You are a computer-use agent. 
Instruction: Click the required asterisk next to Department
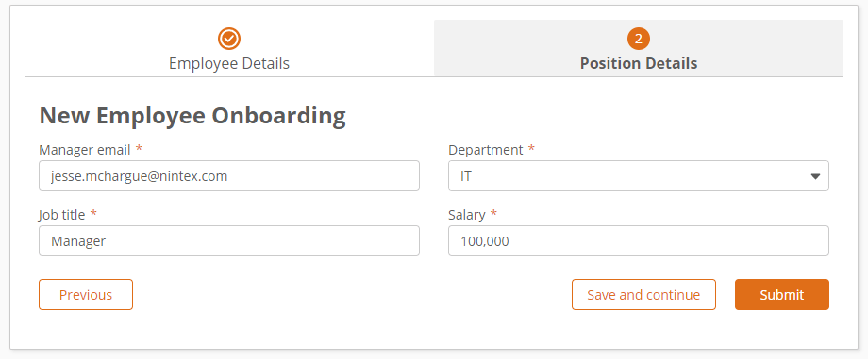tap(531, 148)
